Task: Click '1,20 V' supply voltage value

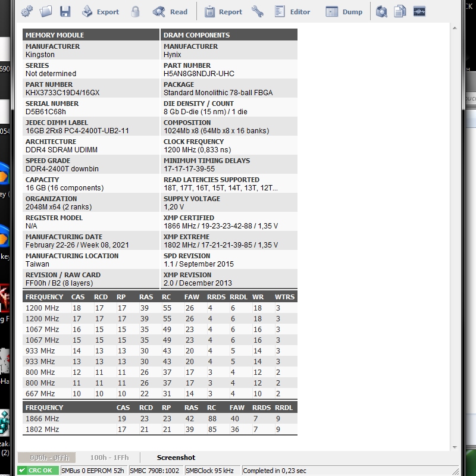Action: (174, 207)
